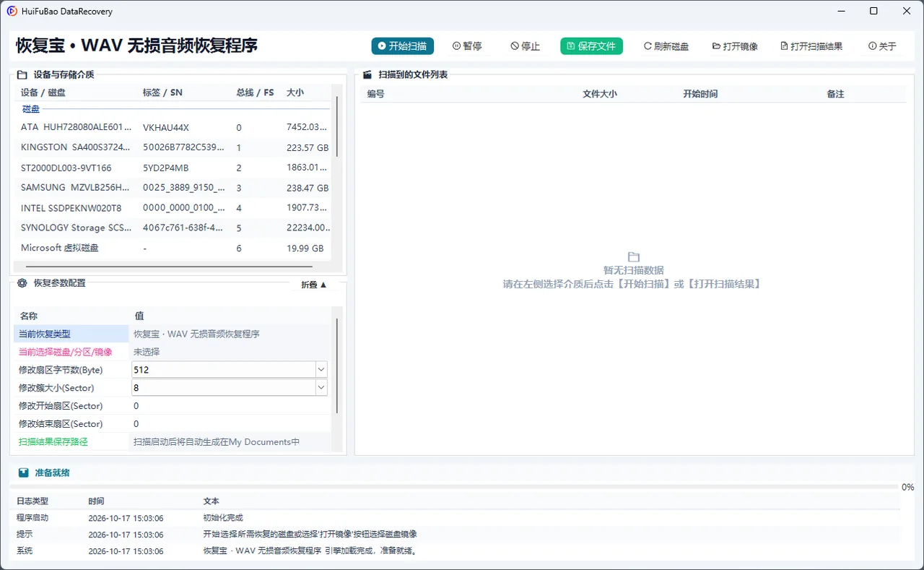Viewport: 924px width, 570px height.
Task: Click the 备注 column header
Action: tap(836, 94)
